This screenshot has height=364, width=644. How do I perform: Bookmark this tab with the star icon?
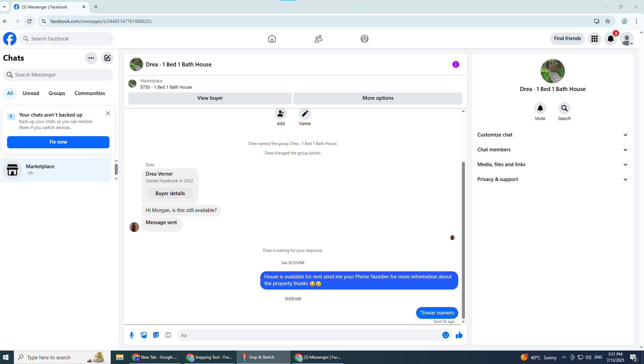click(608, 21)
